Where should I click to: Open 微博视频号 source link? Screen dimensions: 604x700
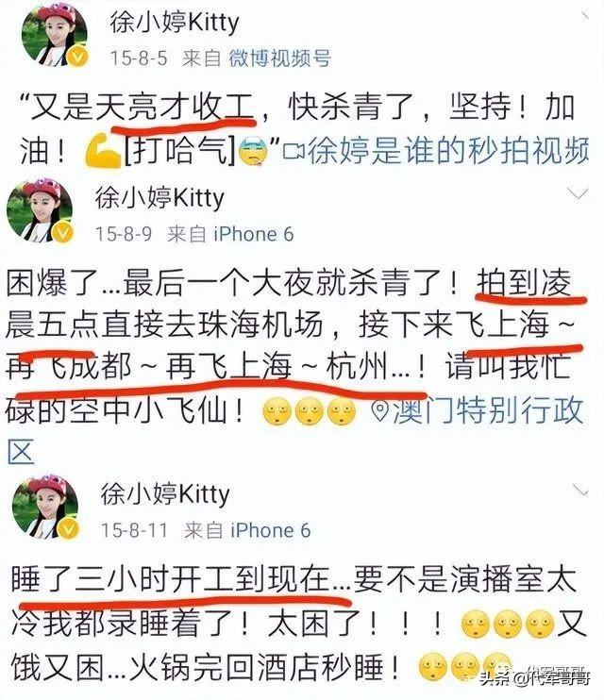[280, 58]
